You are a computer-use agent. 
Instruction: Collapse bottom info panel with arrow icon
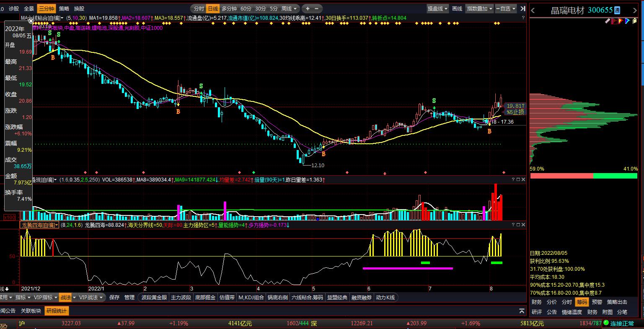522,311
